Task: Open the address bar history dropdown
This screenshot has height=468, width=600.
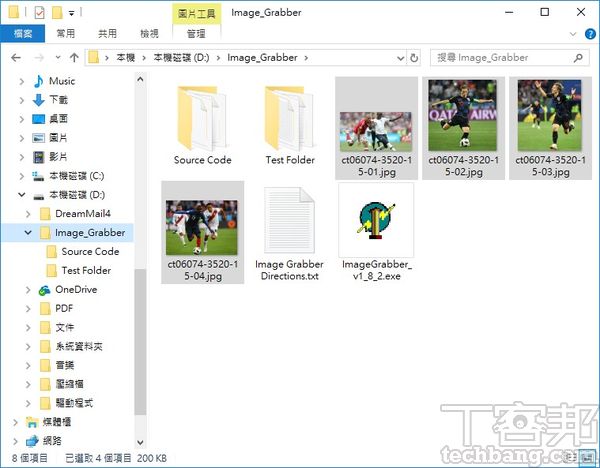Action: tap(398, 58)
